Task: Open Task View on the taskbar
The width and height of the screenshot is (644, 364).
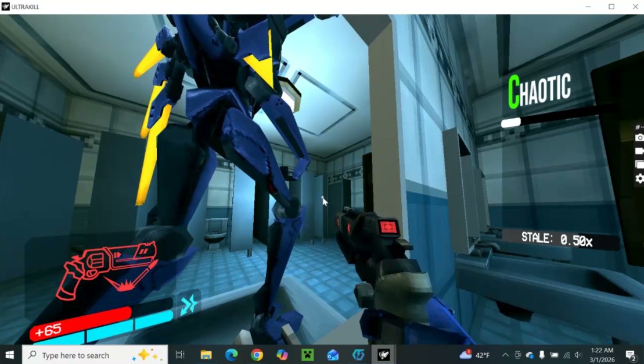Action: (x=180, y=355)
